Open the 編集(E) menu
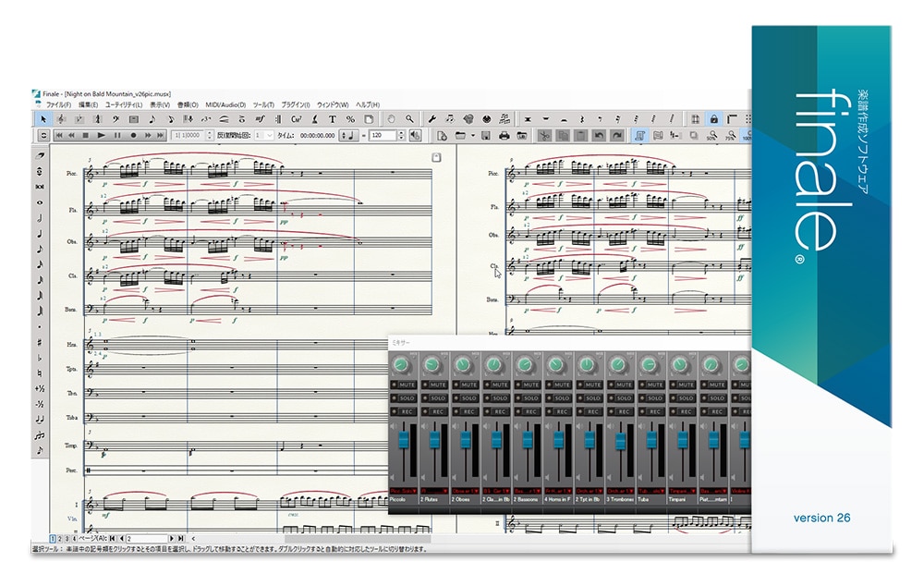Viewport: 924px width, 586px height. [89, 105]
